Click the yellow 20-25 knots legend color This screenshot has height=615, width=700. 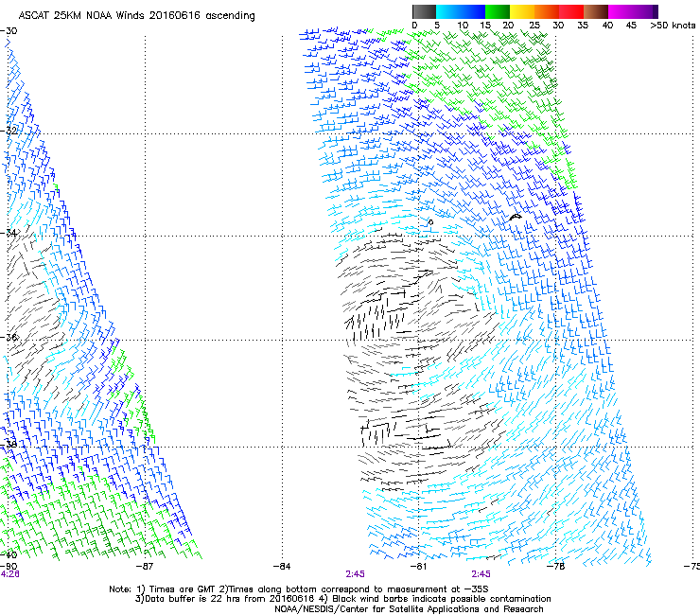point(522,11)
